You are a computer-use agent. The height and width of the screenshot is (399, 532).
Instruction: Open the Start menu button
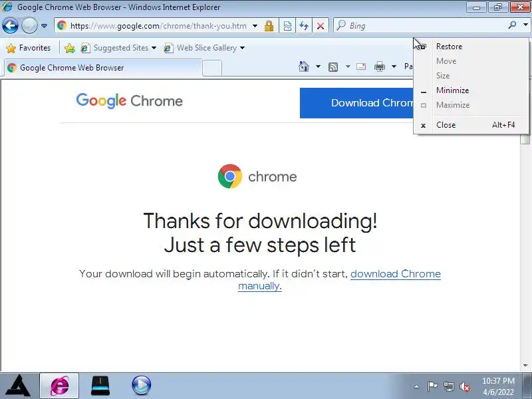(19, 386)
